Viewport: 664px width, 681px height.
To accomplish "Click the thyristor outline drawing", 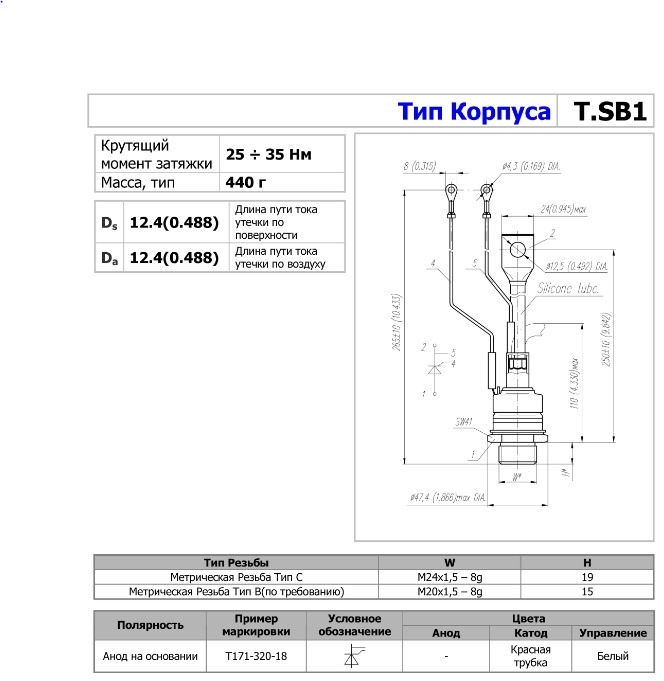I will coord(504,337).
